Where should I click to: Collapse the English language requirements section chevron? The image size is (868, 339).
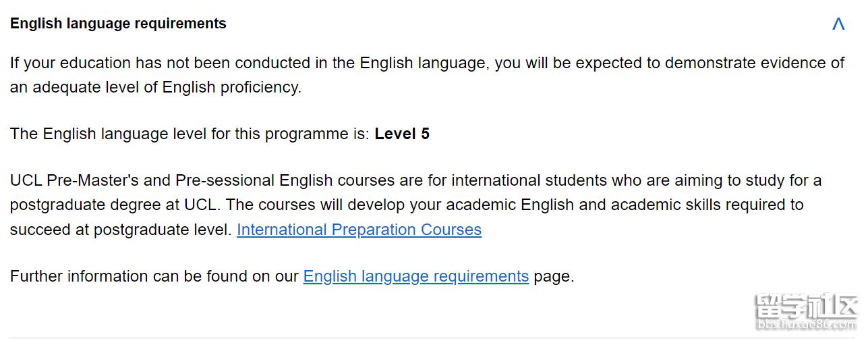click(838, 24)
